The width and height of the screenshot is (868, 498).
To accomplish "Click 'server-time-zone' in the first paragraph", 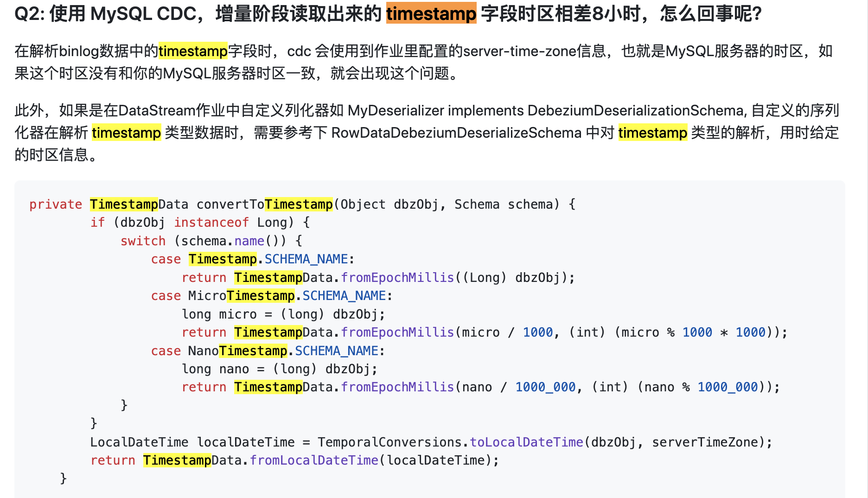I will (x=520, y=51).
